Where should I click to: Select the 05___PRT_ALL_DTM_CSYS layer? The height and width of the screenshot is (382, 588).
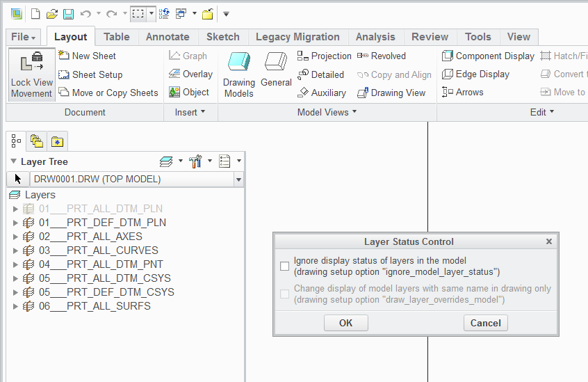pyautogui.click(x=105, y=278)
